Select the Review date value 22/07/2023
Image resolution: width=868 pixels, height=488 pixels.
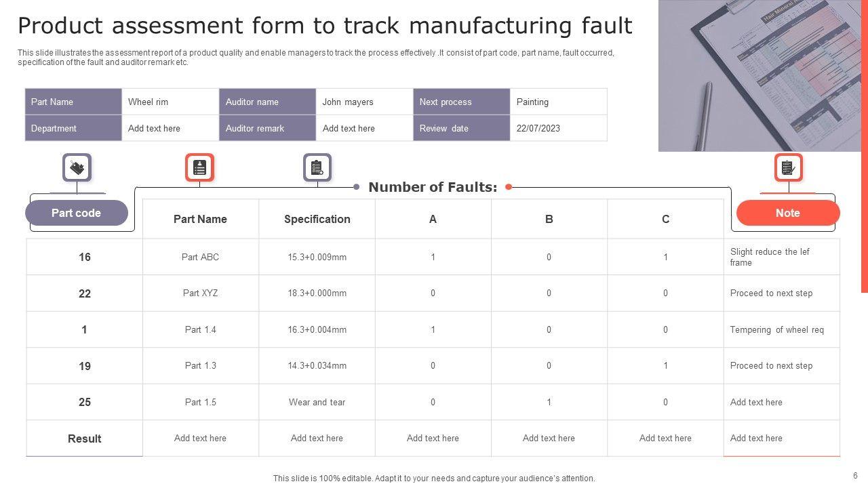(x=538, y=128)
